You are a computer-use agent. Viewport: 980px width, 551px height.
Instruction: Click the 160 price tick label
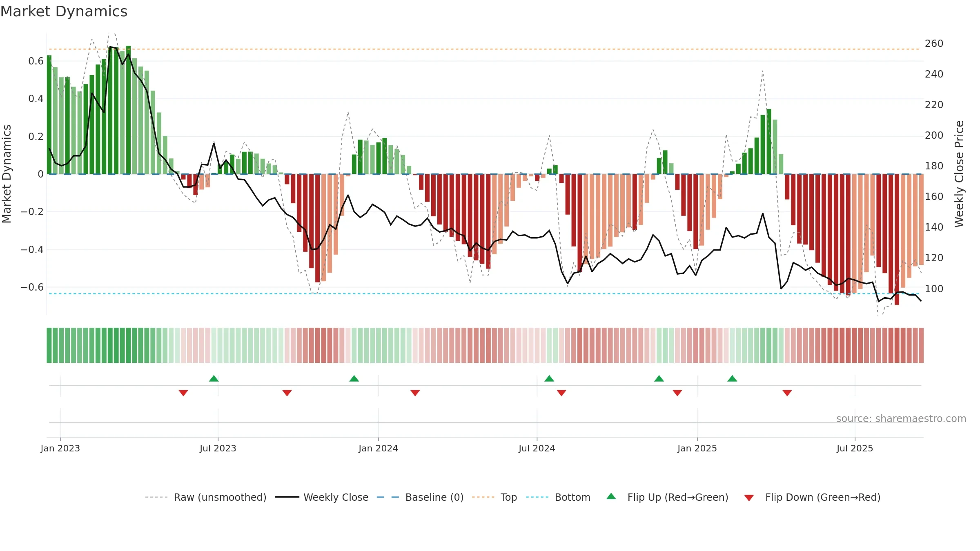(934, 197)
